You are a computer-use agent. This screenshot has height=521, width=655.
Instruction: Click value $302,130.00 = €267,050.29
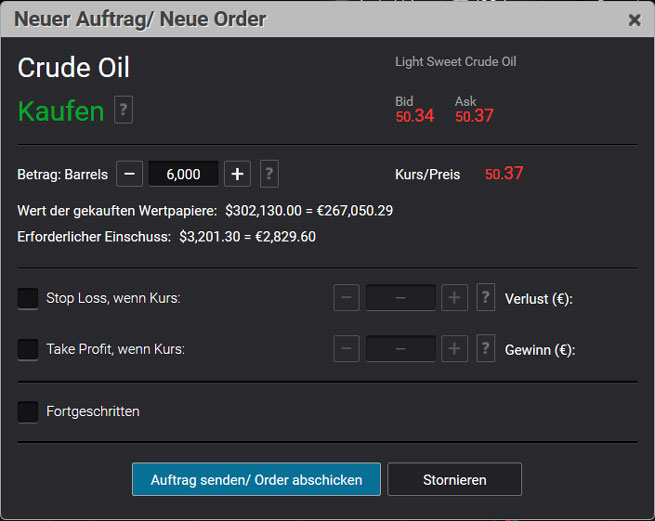[x=309, y=211]
